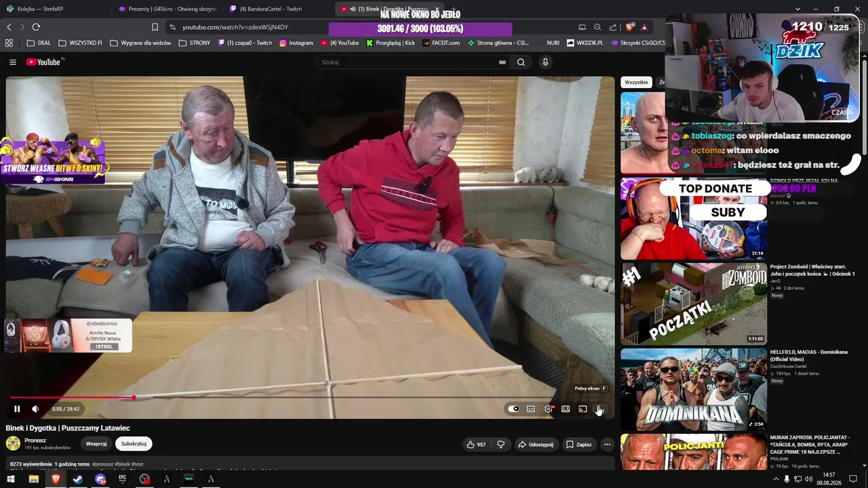Turn on video subtitles

[x=531, y=409]
